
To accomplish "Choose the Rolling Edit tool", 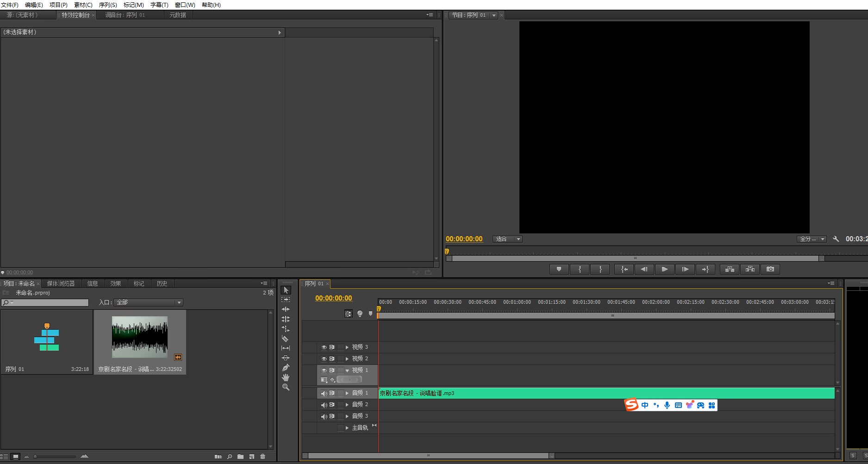I will pyautogui.click(x=286, y=319).
